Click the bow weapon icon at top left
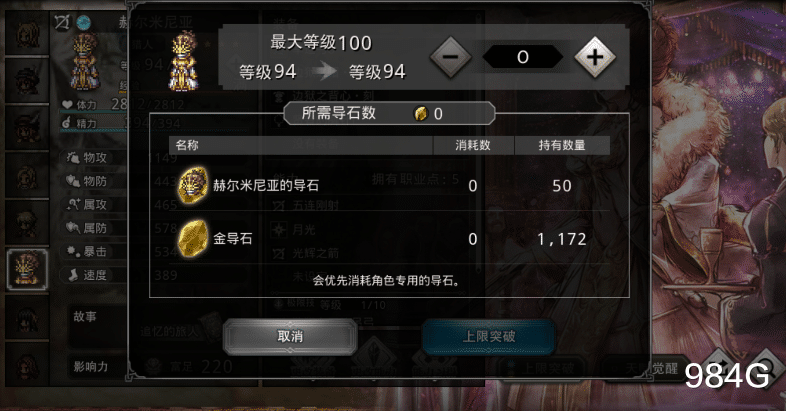Image resolution: width=786 pixels, height=411 pixels. (62, 23)
